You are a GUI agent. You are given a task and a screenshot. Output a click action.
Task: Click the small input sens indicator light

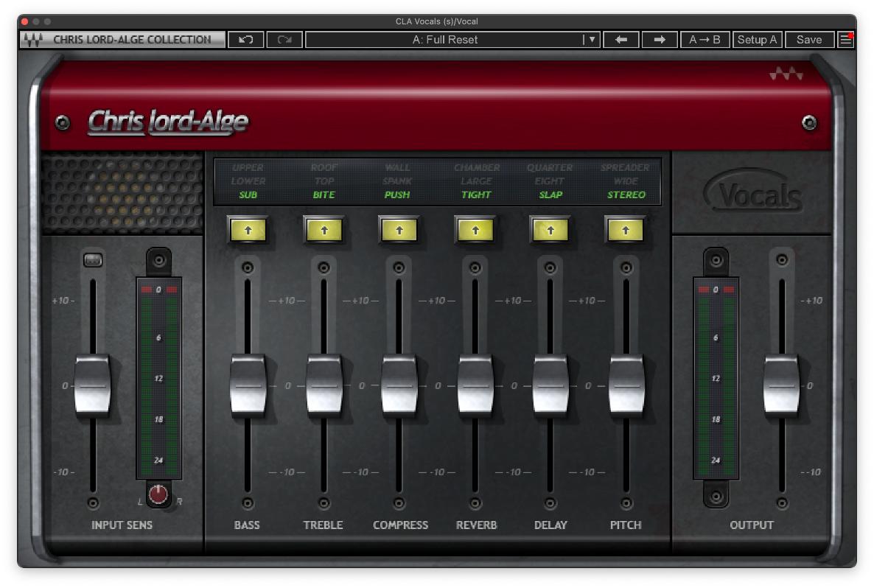(x=93, y=259)
